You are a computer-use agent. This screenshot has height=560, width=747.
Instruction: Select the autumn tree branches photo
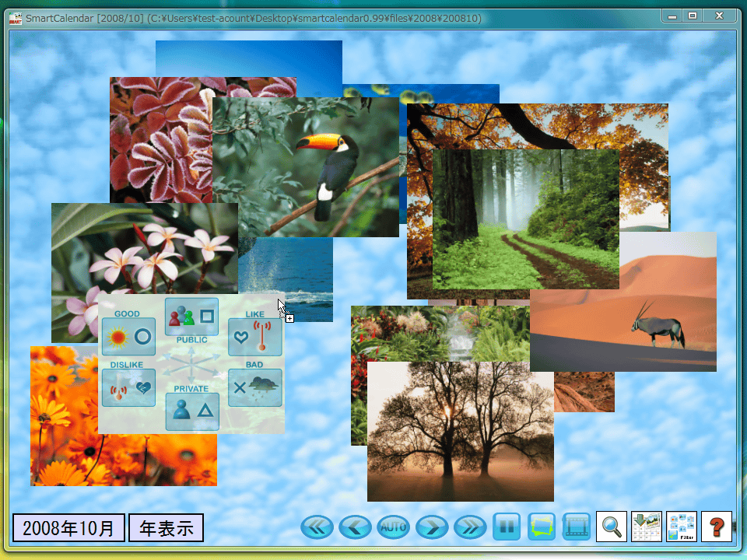(538, 126)
